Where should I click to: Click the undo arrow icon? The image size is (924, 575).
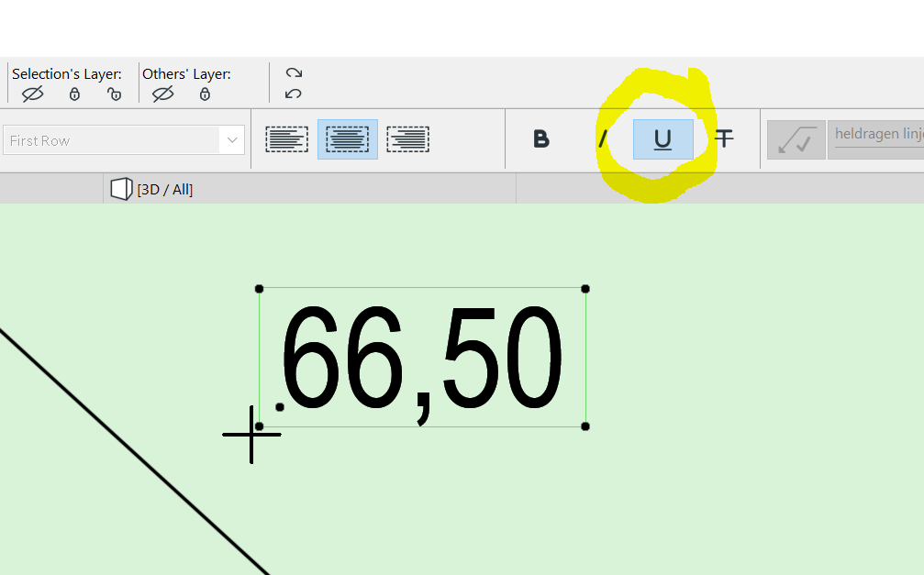pos(294,94)
